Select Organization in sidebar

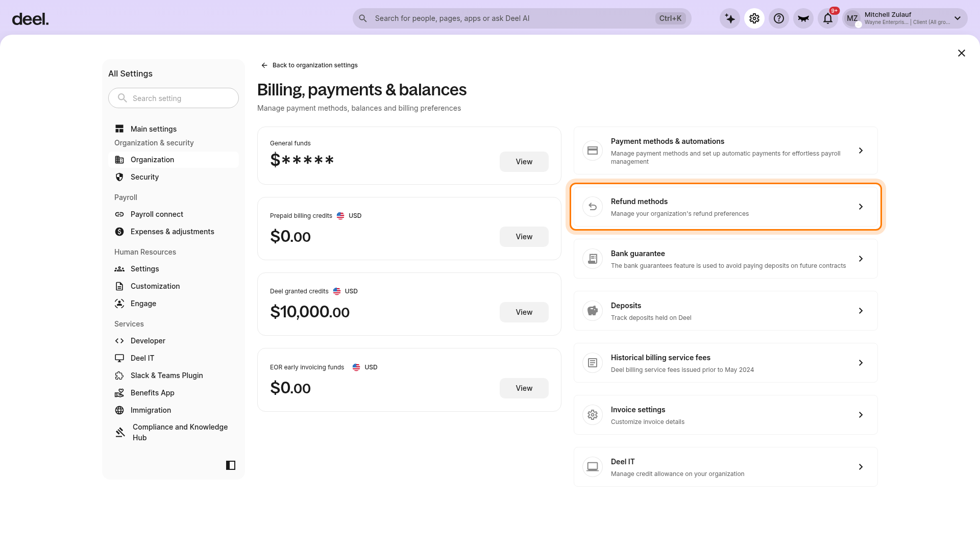[x=174, y=160]
